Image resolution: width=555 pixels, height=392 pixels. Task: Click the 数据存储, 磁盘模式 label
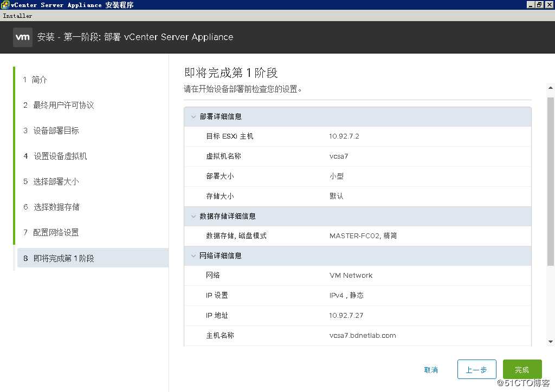point(236,236)
